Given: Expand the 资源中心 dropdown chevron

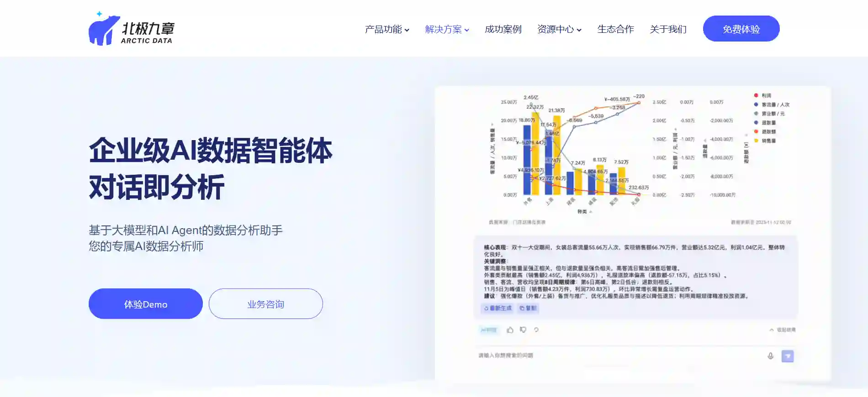Looking at the screenshot, I should (579, 30).
